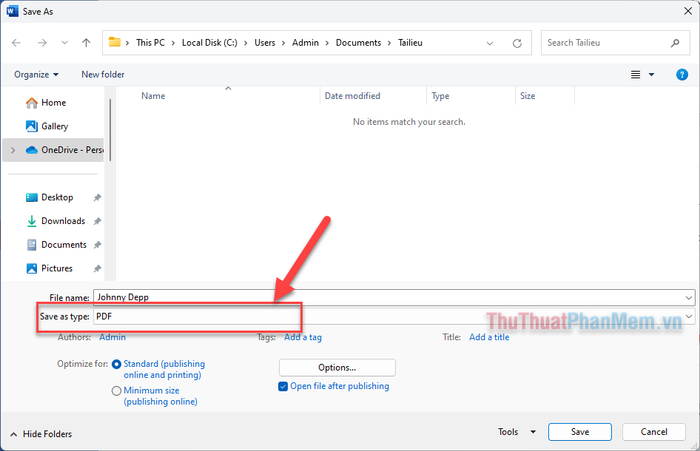
Task: Select Tailieu in breadcrumb path
Action: pos(410,43)
